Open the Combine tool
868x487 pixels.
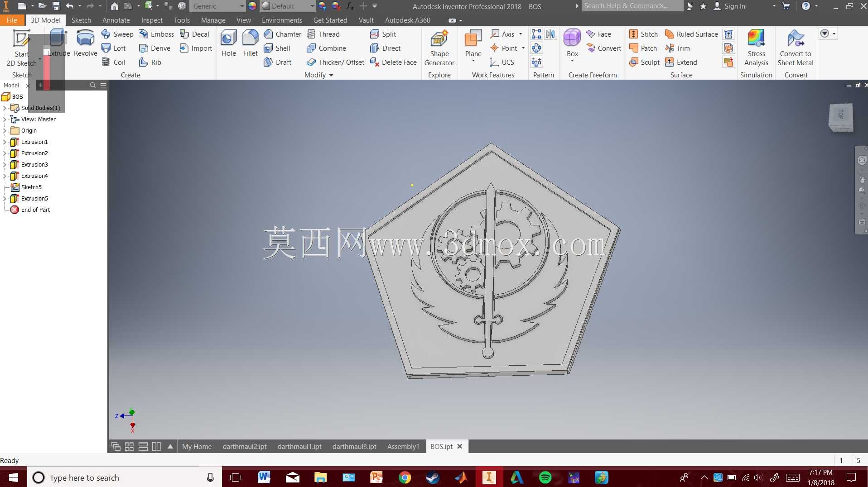coord(326,48)
